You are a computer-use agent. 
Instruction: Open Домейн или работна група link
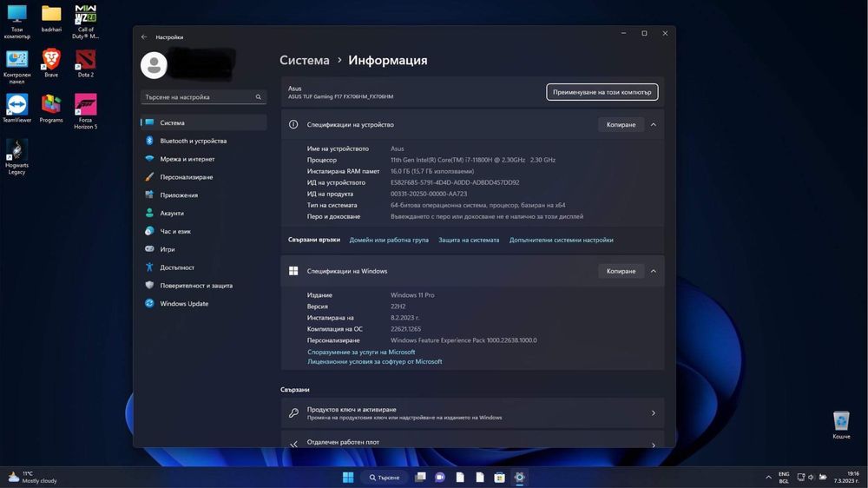point(389,240)
